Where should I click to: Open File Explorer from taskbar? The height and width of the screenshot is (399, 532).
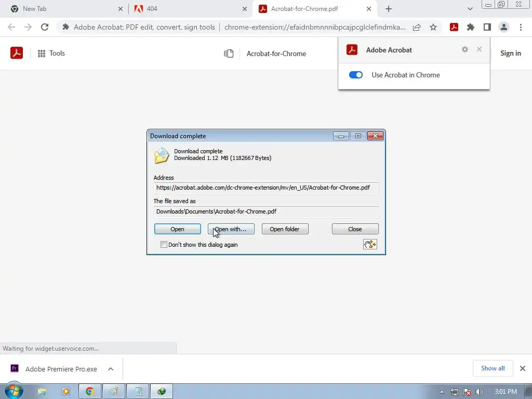click(x=42, y=392)
